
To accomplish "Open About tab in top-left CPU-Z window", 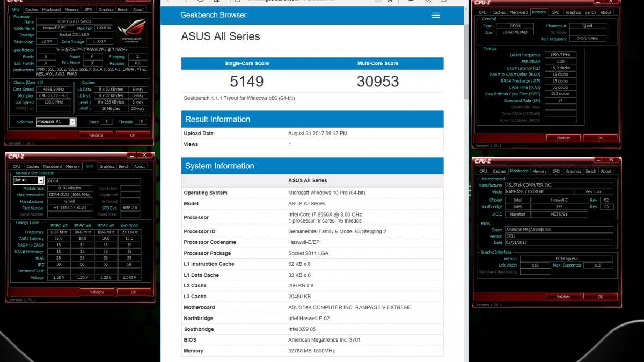I will pyautogui.click(x=138, y=9).
